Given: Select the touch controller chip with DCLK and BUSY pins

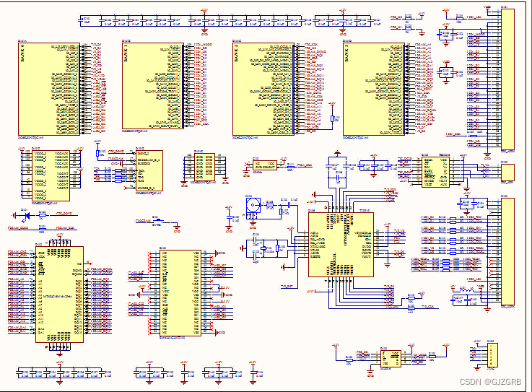Looking at the screenshot, I should point(436,172).
